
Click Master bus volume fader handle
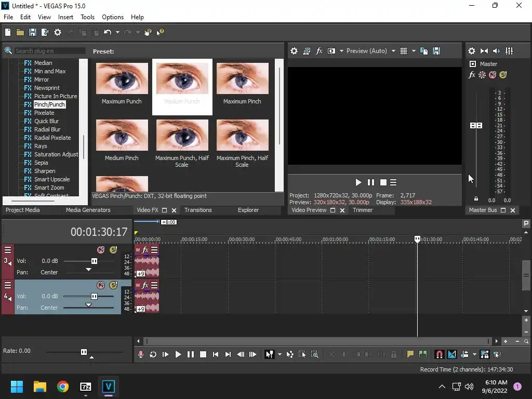(x=476, y=126)
